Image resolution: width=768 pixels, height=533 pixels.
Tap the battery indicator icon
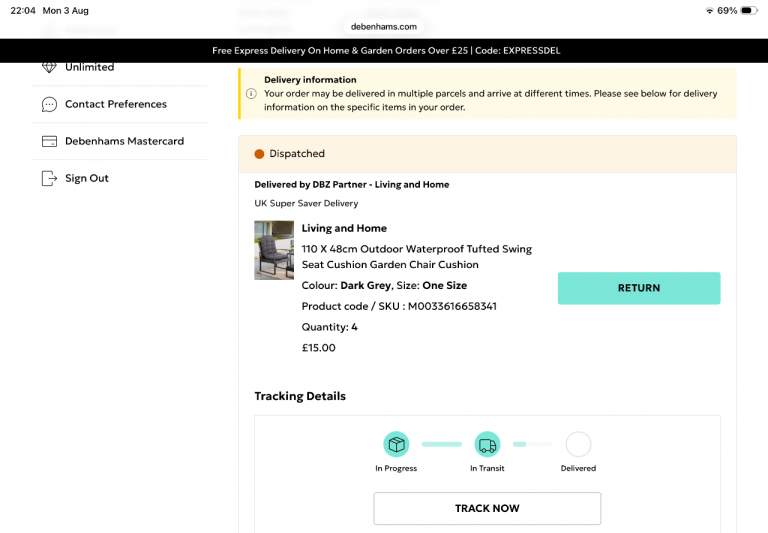coord(749,11)
